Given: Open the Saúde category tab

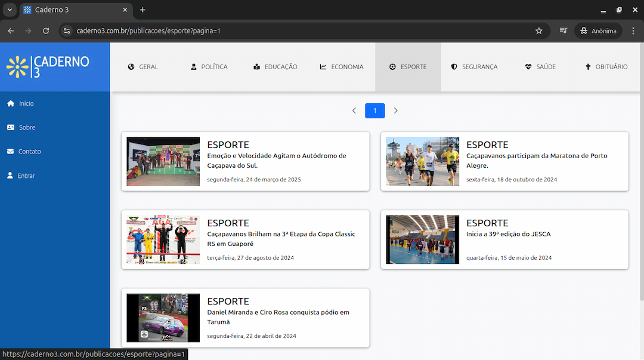Looking at the screenshot, I should pos(540,67).
